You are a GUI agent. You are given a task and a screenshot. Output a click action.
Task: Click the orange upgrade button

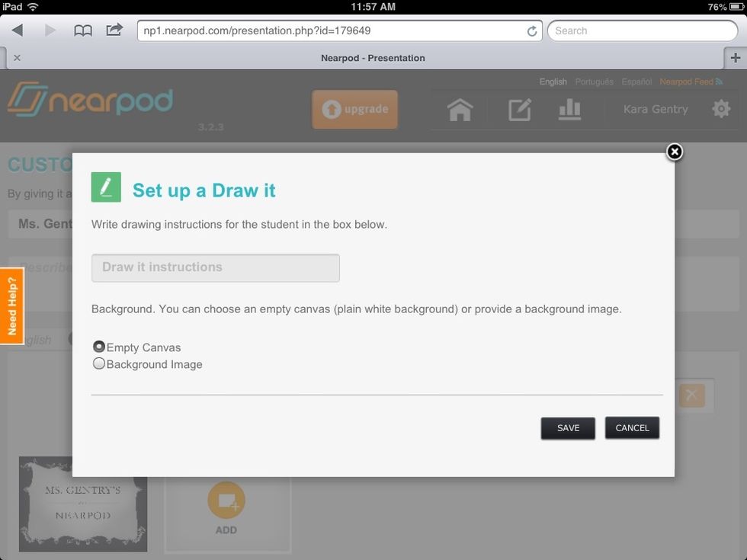coord(354,109)
